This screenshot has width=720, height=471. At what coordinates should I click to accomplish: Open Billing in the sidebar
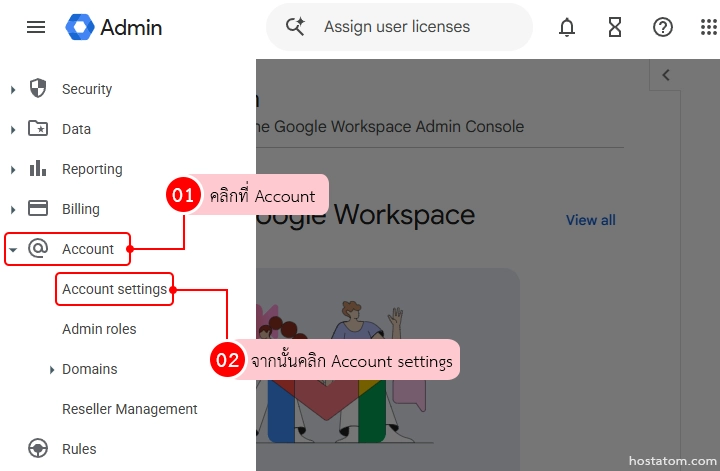(x=81, y=209)
